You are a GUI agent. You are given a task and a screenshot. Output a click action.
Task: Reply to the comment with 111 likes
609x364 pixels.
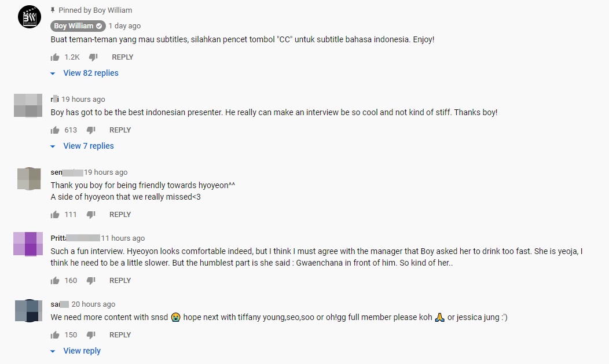click(120, 215)
